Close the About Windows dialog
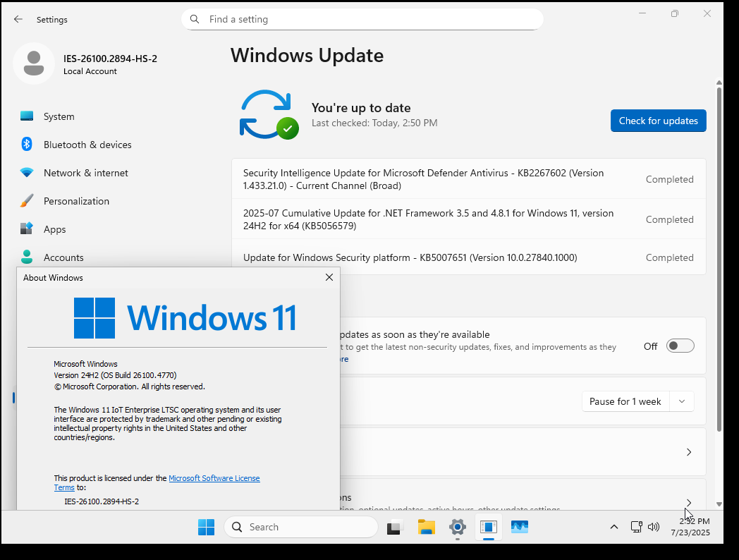Viewport: 739px width, 560px height. click(x=329, y=277)
